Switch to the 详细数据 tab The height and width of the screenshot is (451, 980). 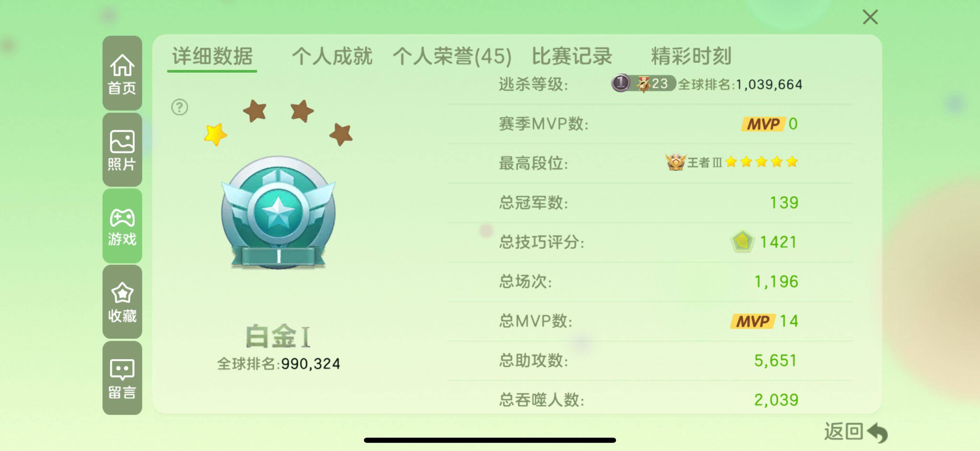pos(212,56)
